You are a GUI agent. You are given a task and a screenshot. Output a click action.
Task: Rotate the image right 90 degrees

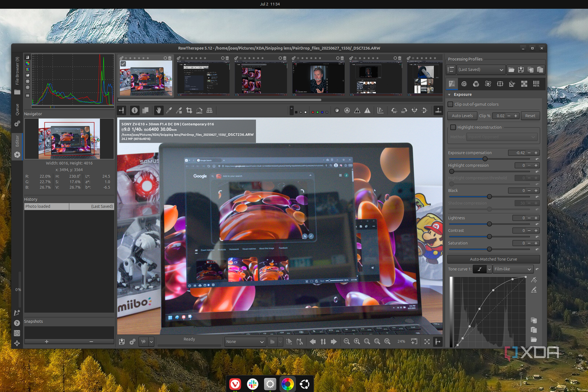404,111
